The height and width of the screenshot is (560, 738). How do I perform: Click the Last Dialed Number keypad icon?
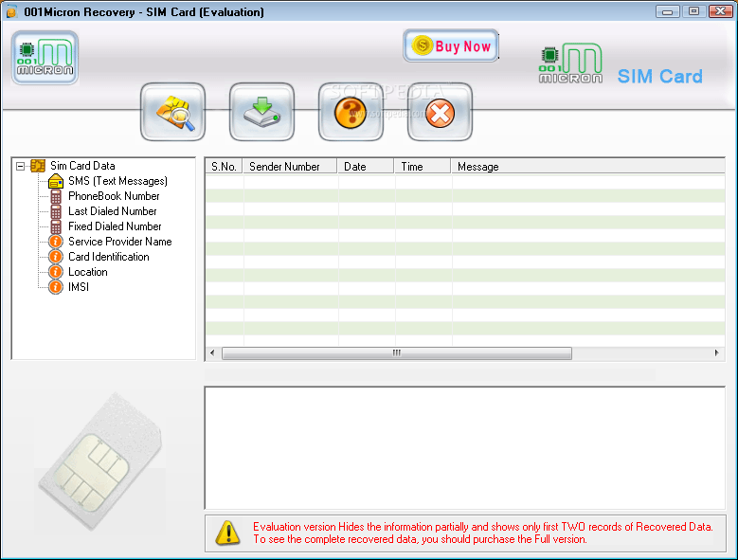click(56, 211)
